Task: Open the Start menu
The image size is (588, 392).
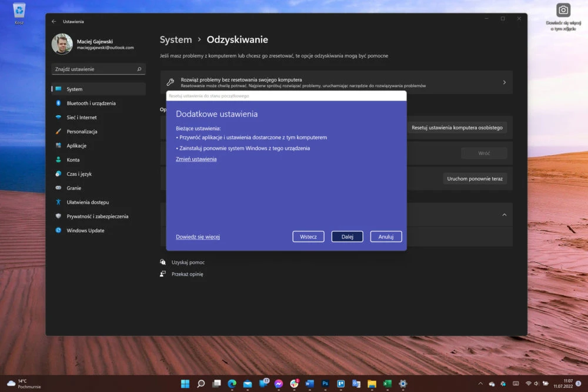Action: pos(185,384)
